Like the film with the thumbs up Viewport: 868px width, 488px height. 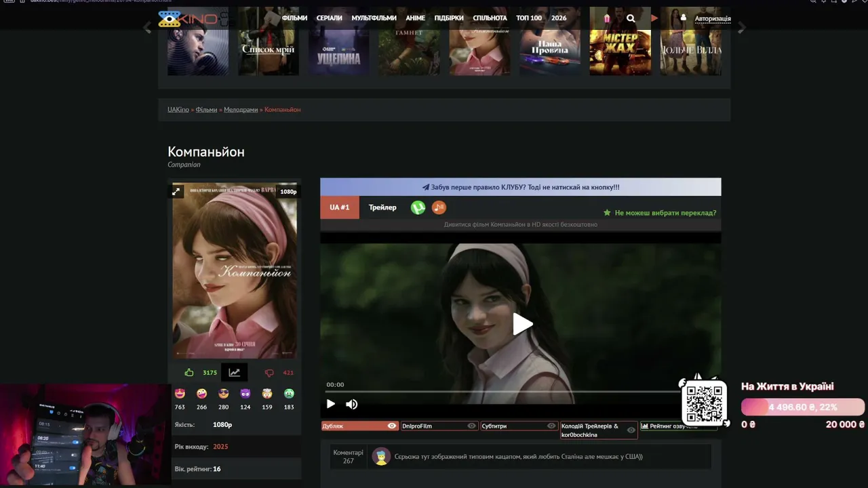pos(189,372)
